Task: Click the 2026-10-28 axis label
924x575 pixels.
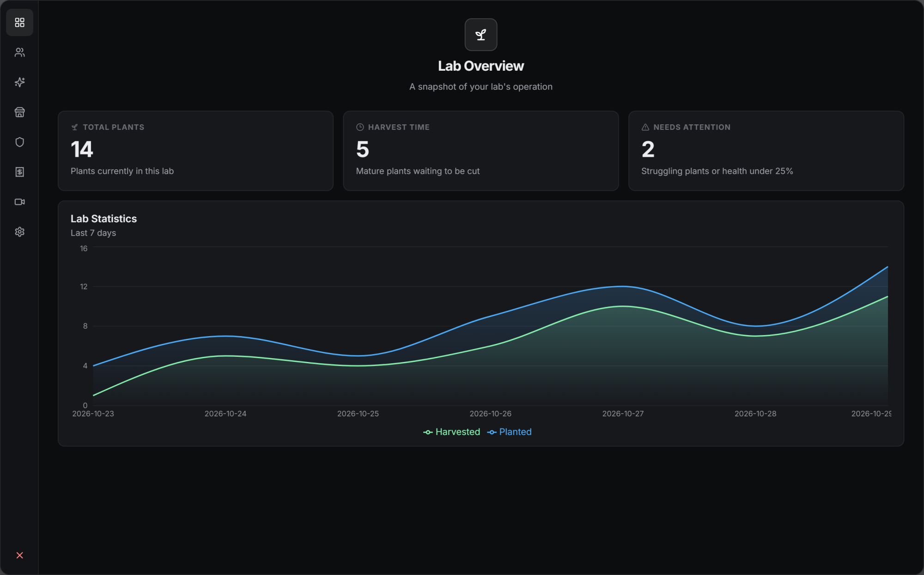Action: 755,414
